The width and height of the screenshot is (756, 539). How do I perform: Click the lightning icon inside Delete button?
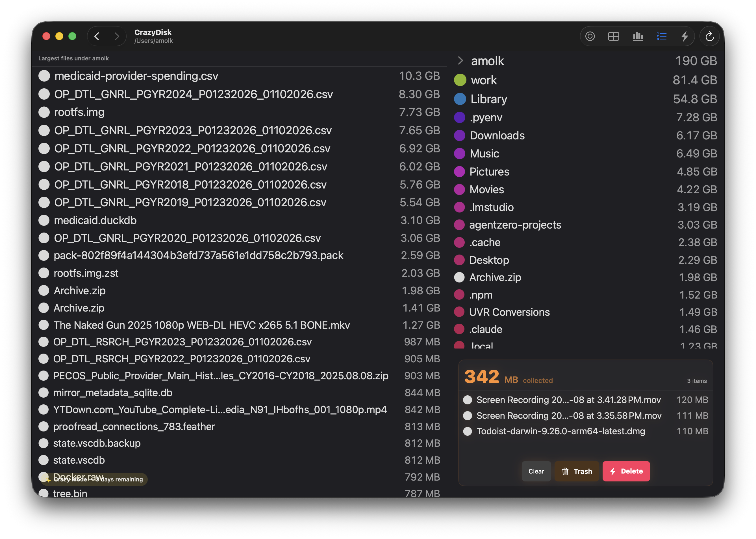[x=613, y=471]
